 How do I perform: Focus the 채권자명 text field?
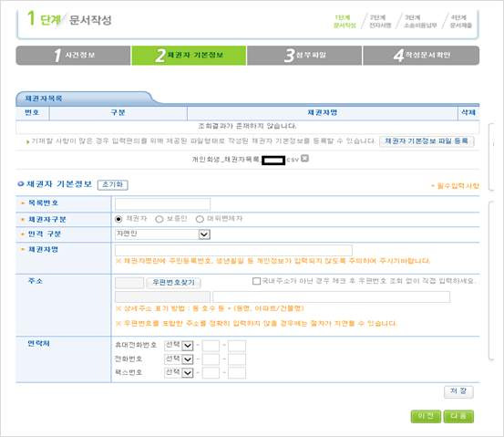pos(233,250)
